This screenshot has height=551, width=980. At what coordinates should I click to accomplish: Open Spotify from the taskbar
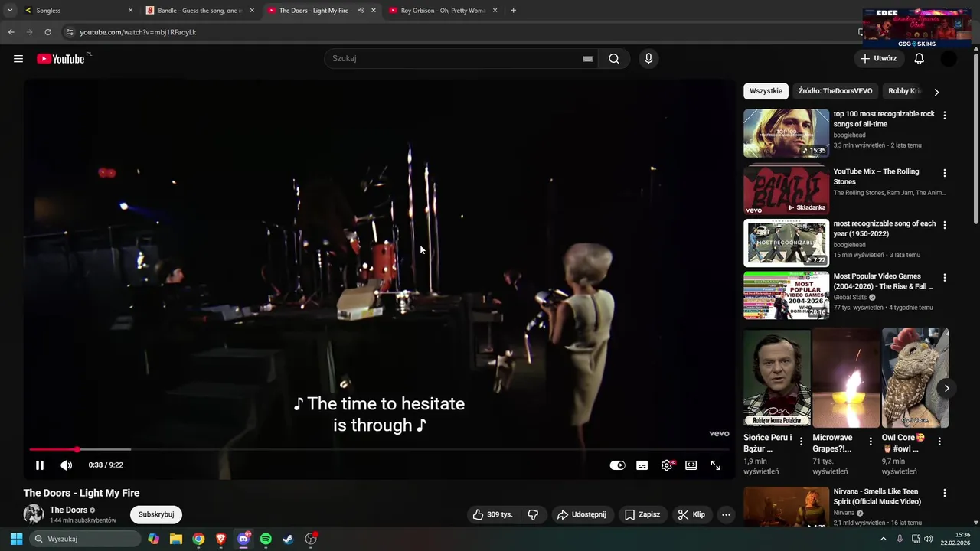(x=266, y=539)
